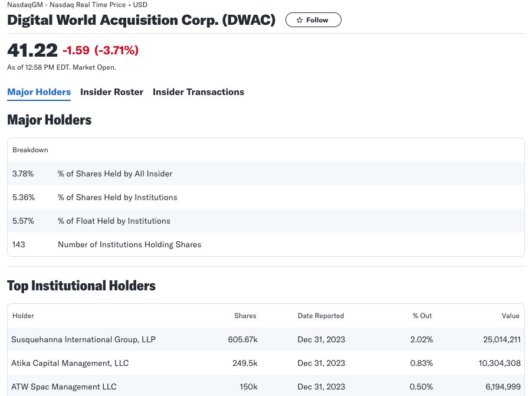Click the -1.59 price change value

76,50
